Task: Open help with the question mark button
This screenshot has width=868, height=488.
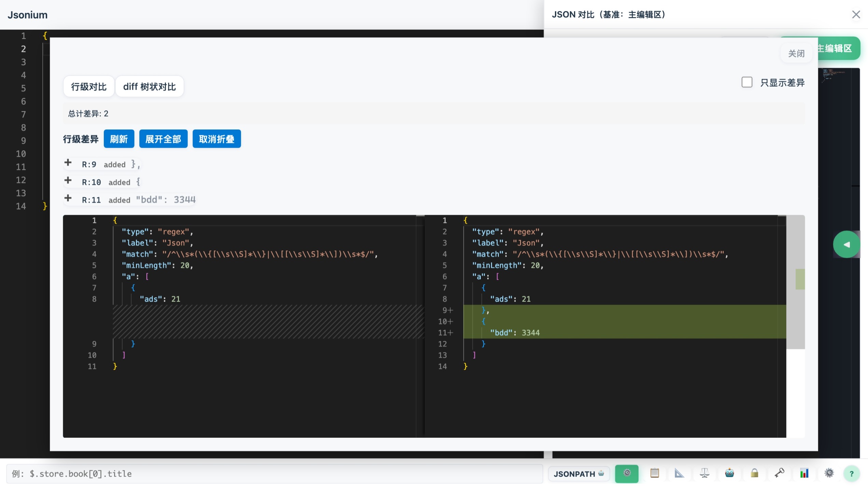Action: coord(851,474)
